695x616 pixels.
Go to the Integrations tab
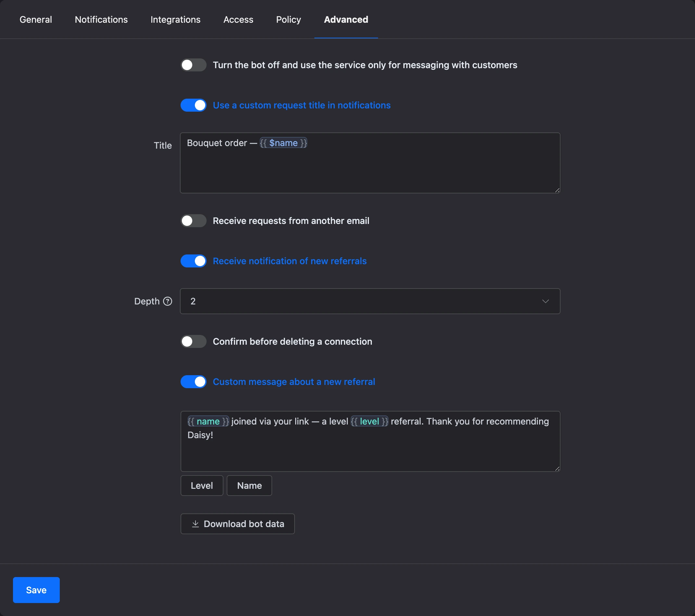(175, 20)
